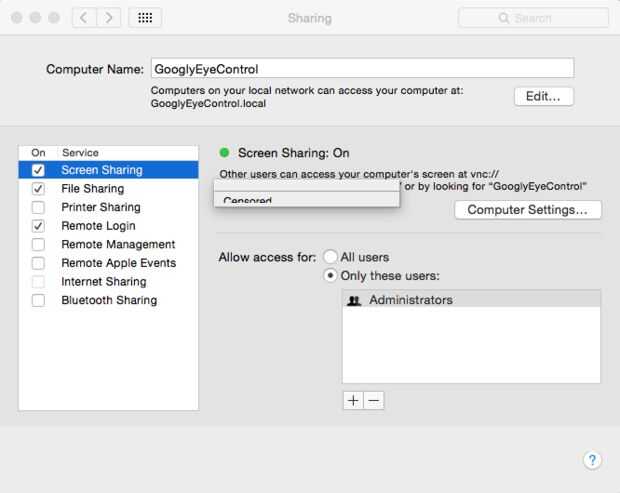
Task: Enable the Printer Sharing checkbox
Action: pos(38,207)
